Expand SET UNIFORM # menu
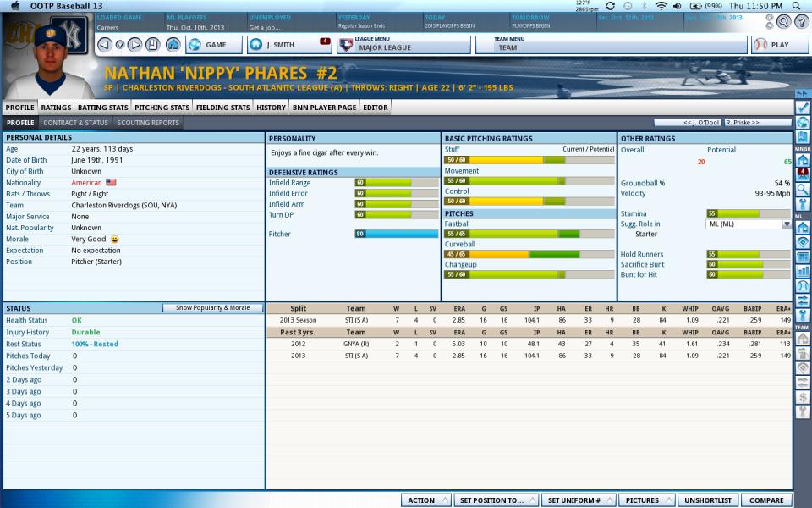The width and height of the screenshot is (812, 508). click(x=579, y=500)
